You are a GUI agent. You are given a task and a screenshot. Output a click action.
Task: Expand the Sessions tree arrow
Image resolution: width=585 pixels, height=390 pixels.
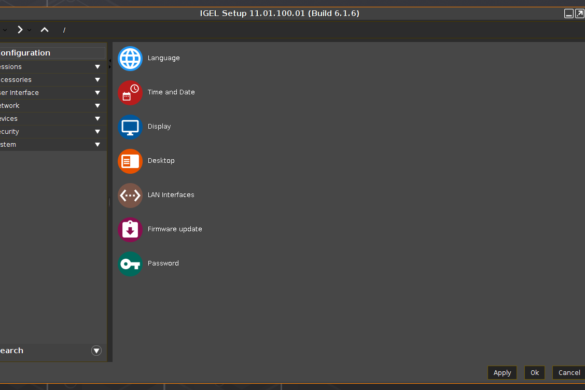point(97,67)
